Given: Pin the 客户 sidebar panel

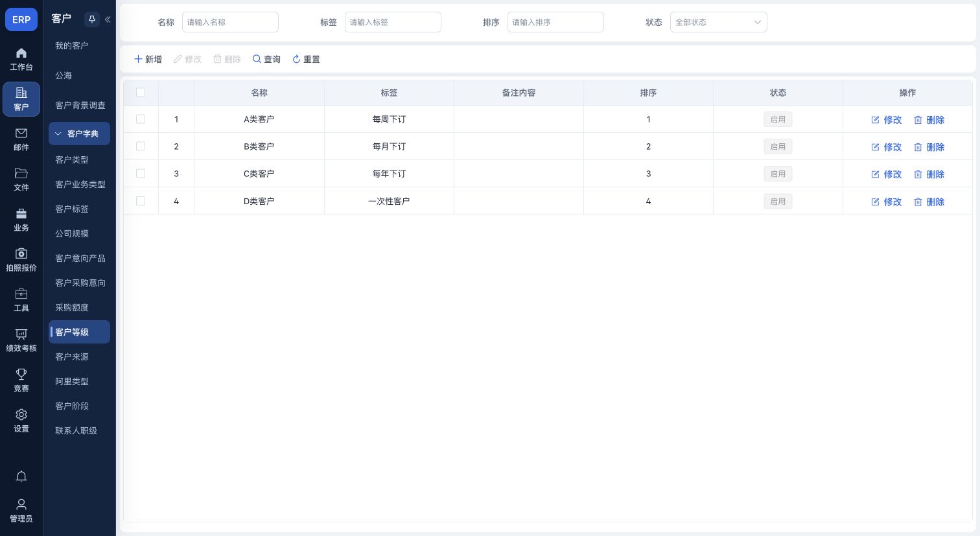Looking at the screenshot, I should 92,19.
